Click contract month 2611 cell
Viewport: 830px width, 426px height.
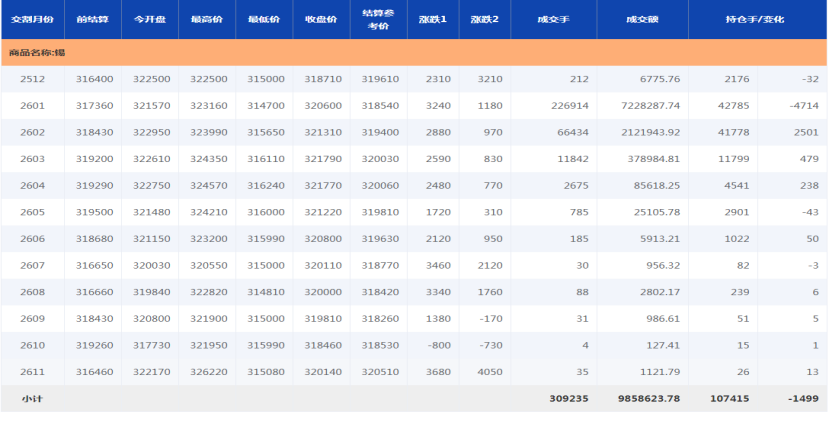pos(32,371)
